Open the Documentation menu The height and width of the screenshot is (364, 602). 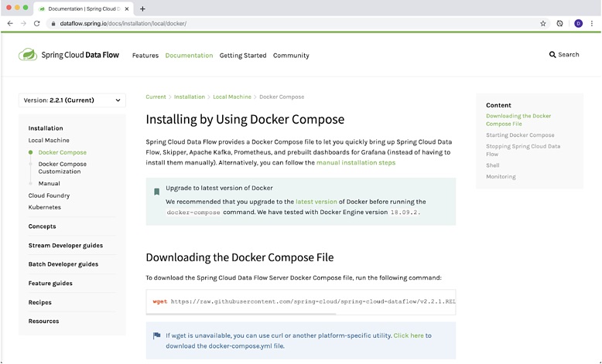pyautogui.click(x=189, y=55)
